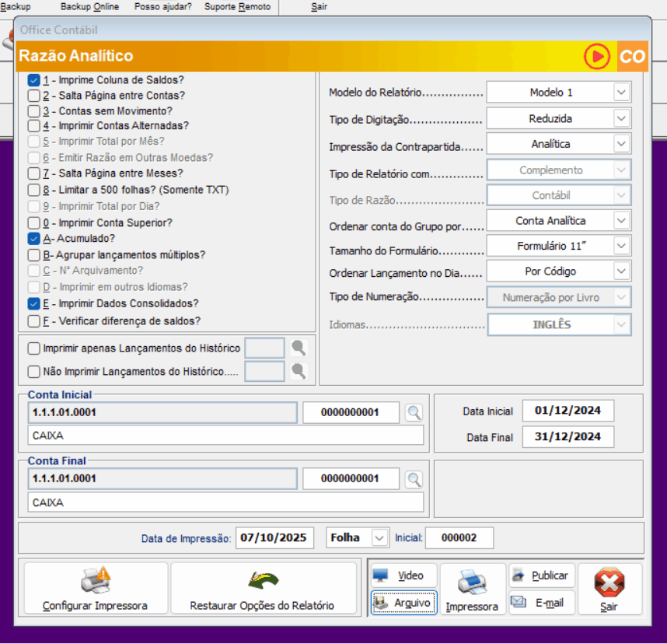Click the Publicar button
The width and height of the screenshot is (667, 644).
click(542, 576)
